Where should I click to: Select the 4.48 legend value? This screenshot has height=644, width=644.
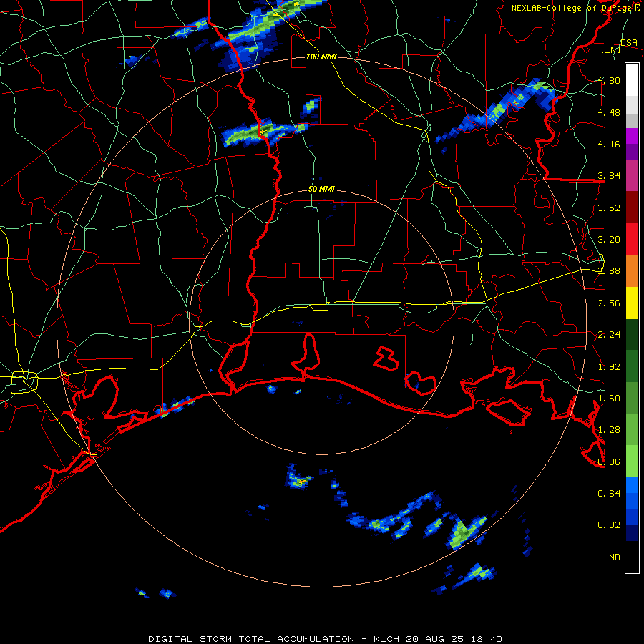[609, 112]
